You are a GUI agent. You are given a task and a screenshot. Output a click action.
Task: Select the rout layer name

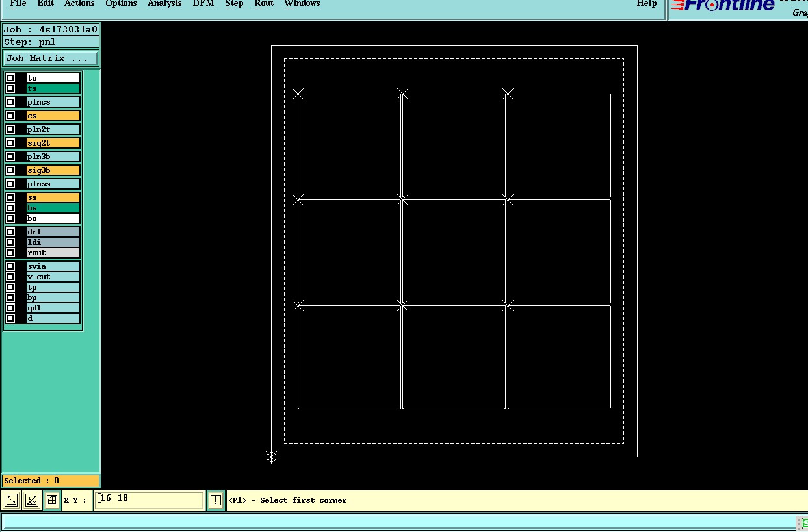point(53,253)
